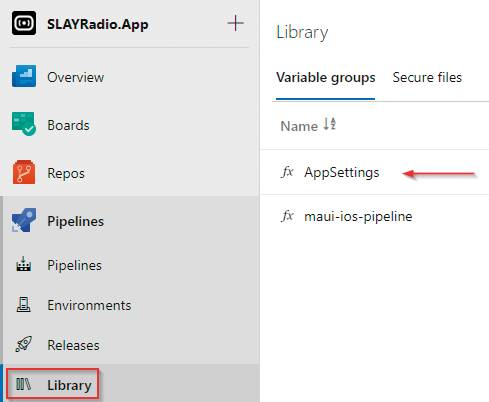489x402 pixels.
Task: Select the Environments icon
Action: (23, 305)
